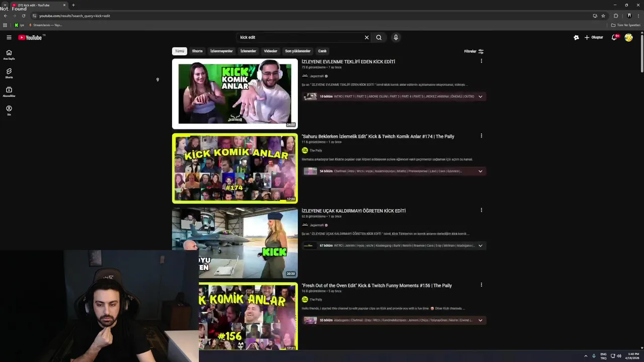Play the KICK KOMİK ANLAR 24:00 thumbnail
644x362 pixels.
point(235,94)
